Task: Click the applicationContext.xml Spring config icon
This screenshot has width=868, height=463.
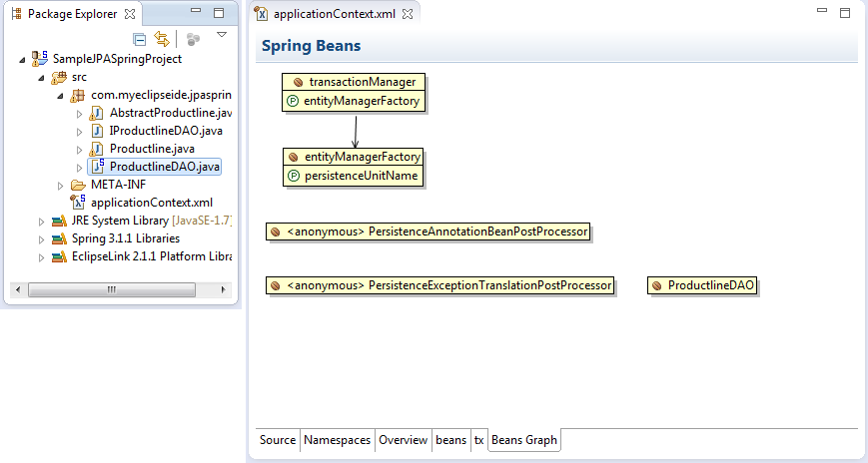Action: pos(78,202)
